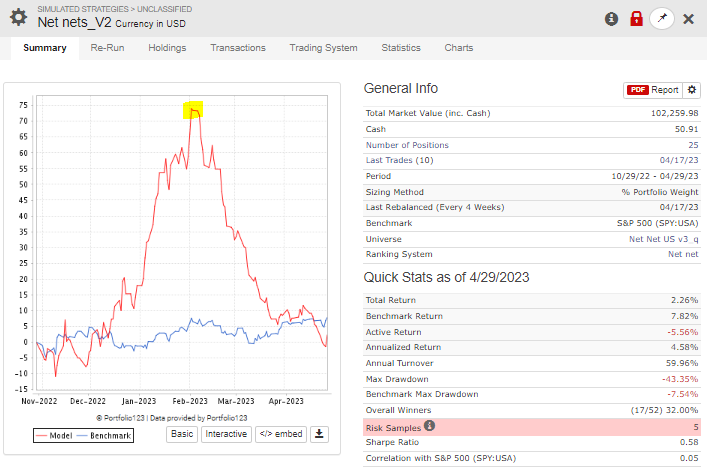Switch to the Summary tab
Screen dimensions: 707x472
[x=45, y=48]
